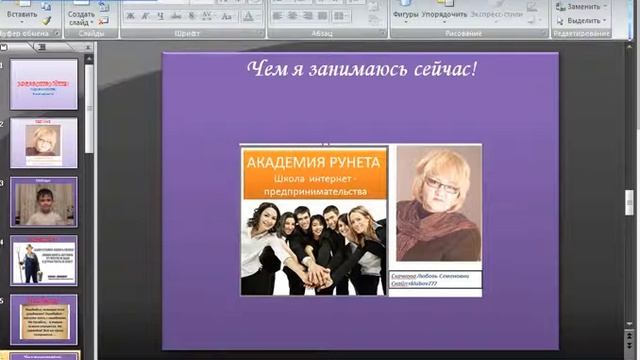The height and width of the screenshot is (360, 640).
Task: Click the Академия Рунета team image
Action: (x=313, y=221)
